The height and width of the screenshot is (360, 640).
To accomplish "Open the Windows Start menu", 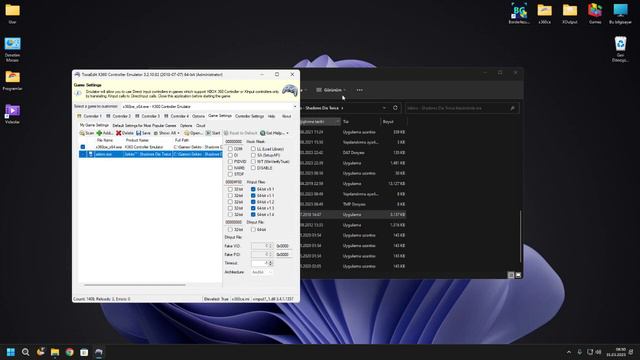I will 11,352.
